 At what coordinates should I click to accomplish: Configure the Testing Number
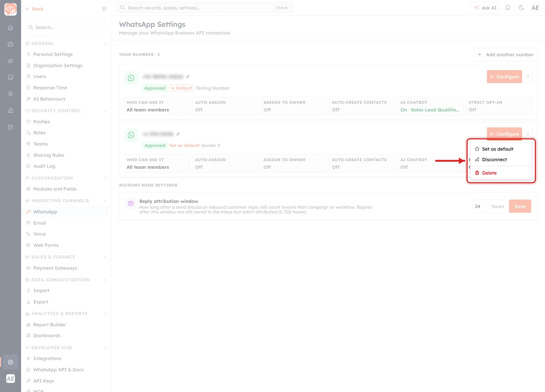[504, 77]
